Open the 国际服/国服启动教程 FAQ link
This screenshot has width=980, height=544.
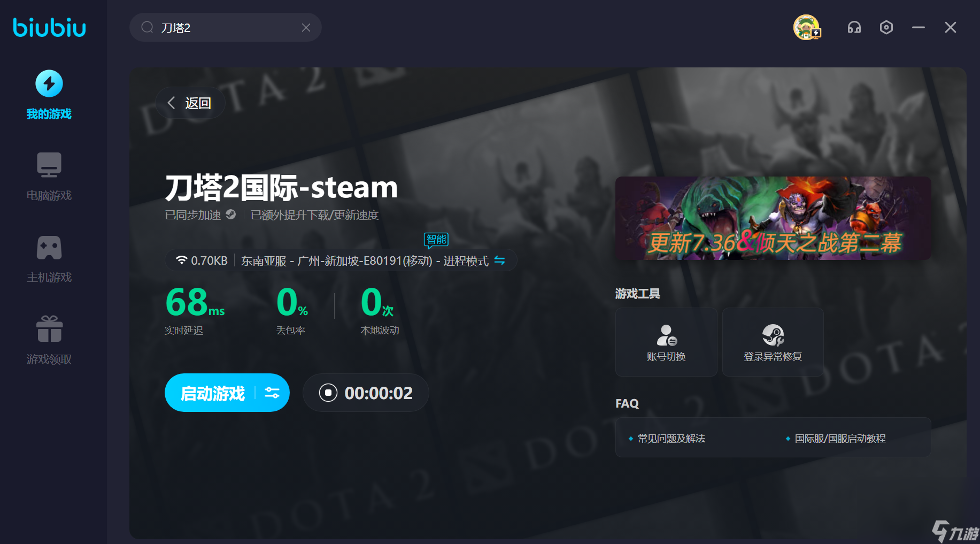[840, 439]
